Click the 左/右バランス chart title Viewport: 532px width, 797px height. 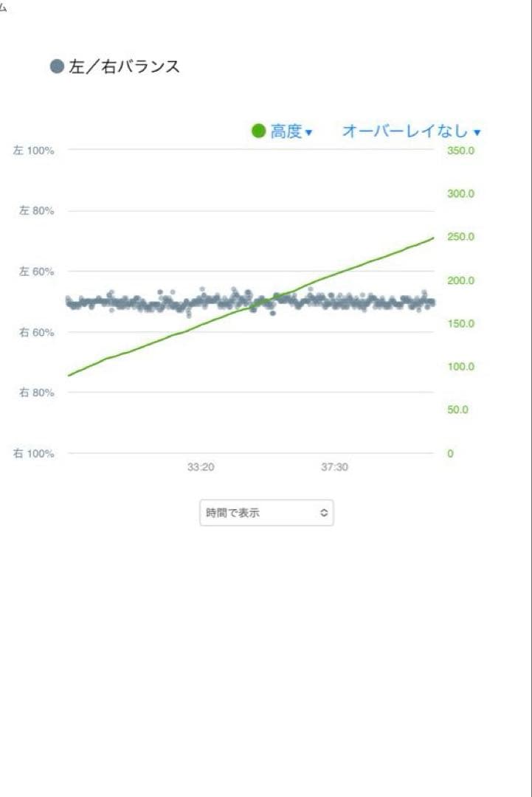point(124,66)
